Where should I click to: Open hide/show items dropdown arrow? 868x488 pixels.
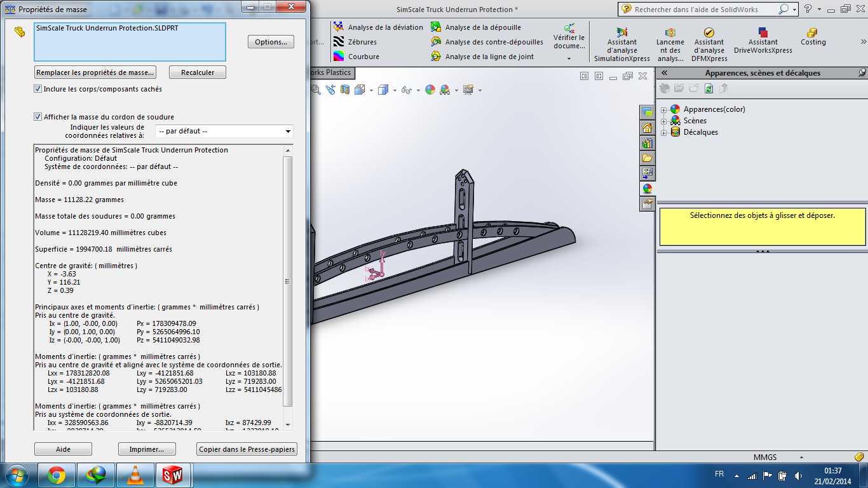pyautogui.click(x=418, y=91)
